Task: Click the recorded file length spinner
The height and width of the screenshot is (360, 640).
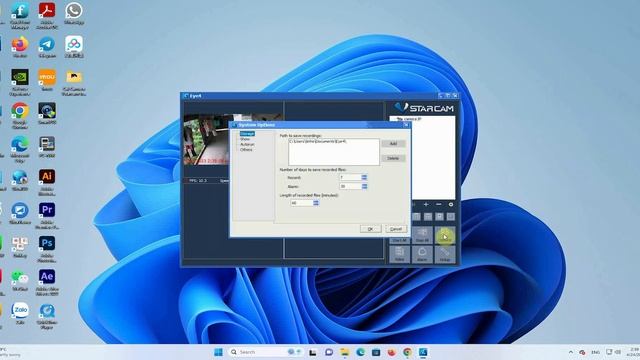Action: click(316, 203)
